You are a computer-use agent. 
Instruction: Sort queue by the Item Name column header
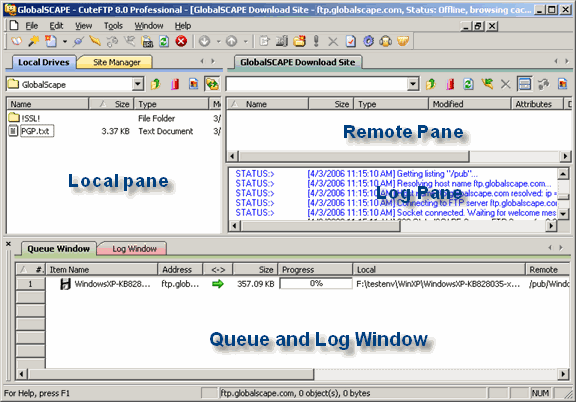pos(102,269)
